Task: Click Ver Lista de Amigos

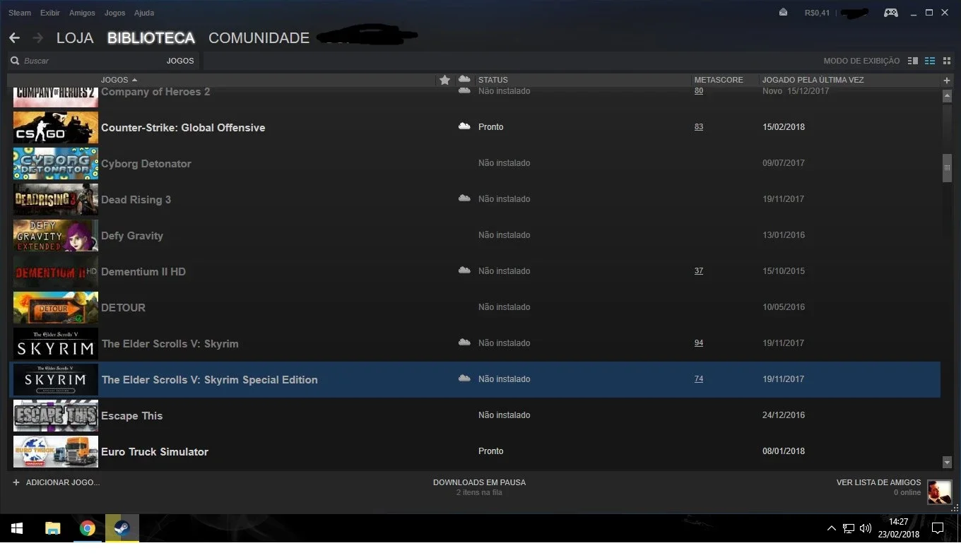Action: [878, 482]
